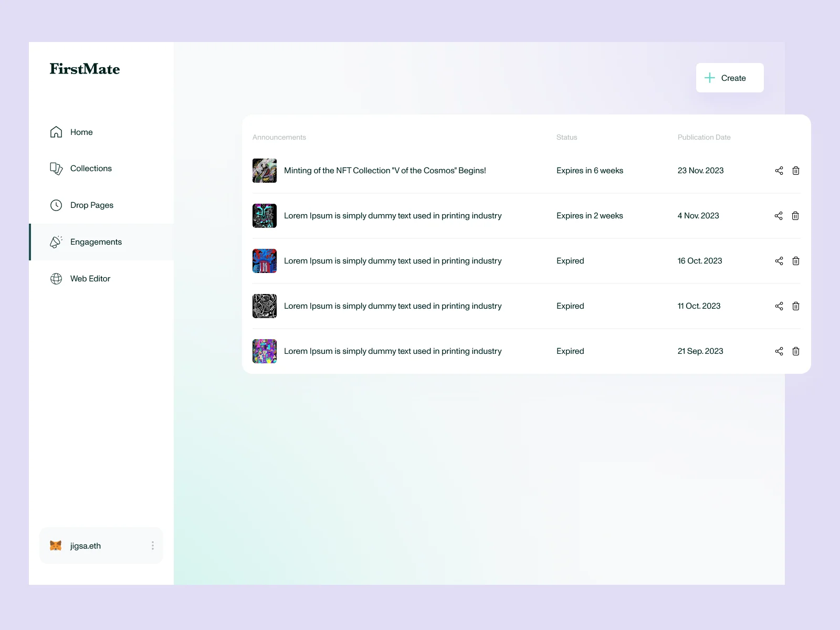840x630 pixels.
Task: Click the 11 Oct. 2023 announcement thumbnail
Action: (265, 306)
